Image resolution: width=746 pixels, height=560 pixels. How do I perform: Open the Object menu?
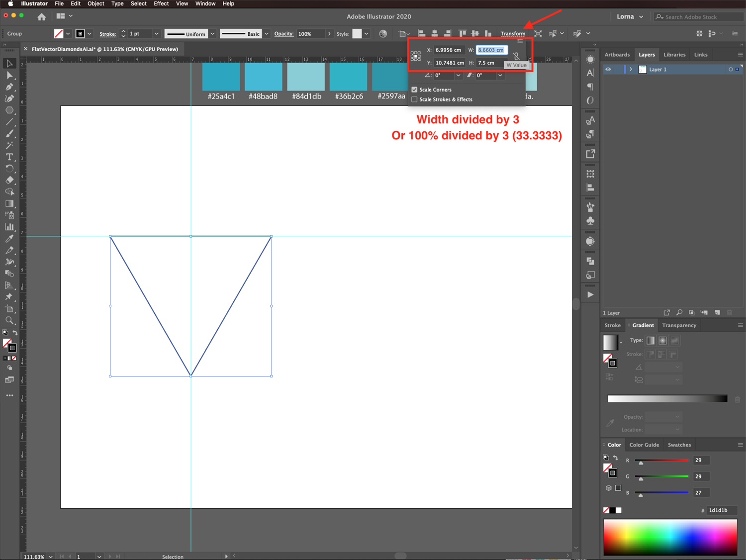(96, 3)
